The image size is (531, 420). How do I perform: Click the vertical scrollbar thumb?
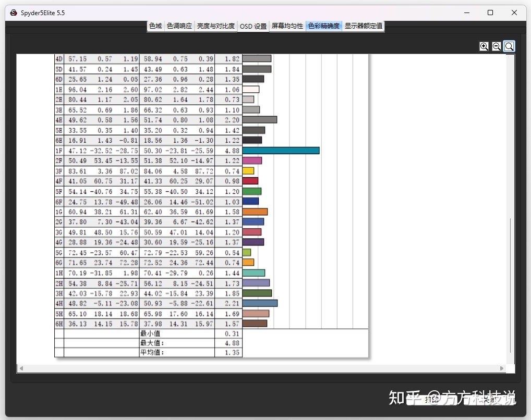click(510, 286)
